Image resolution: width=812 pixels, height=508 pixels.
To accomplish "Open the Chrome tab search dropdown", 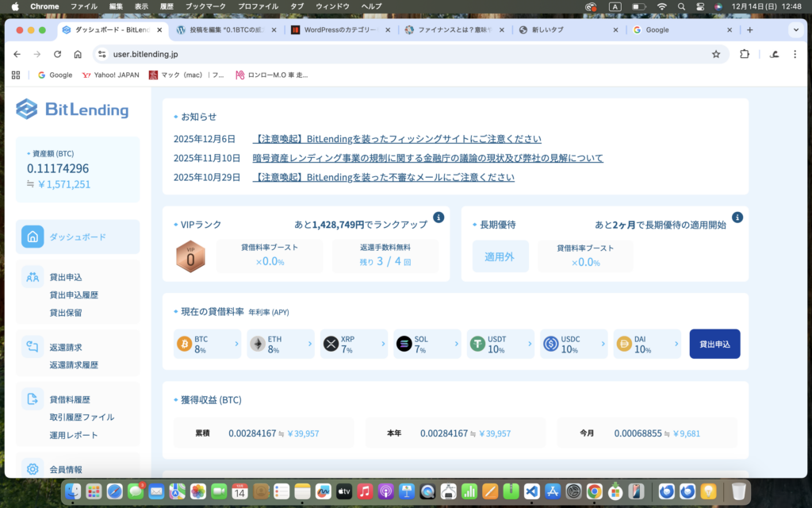I will (795, 30).
